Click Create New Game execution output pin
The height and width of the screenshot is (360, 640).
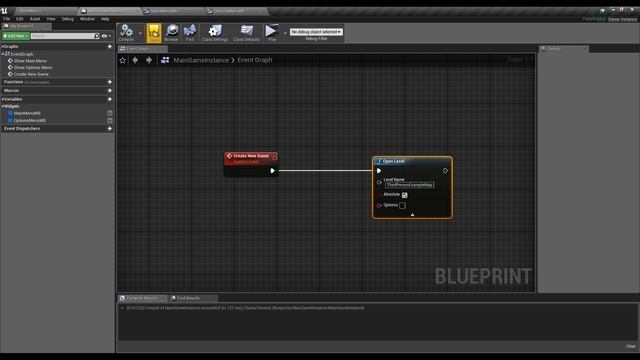[x=272, y=171]
